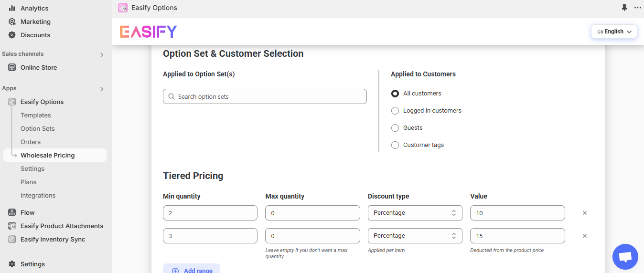This screenshot has width=644, height=273.
Task: Click the first tier Min quantity field
Action: point(210,213)
